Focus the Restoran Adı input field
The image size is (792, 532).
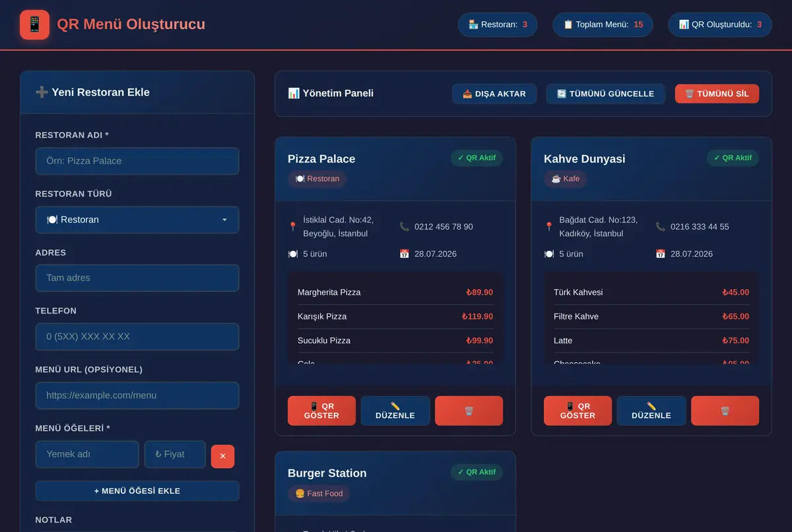[x=137, y=161]
